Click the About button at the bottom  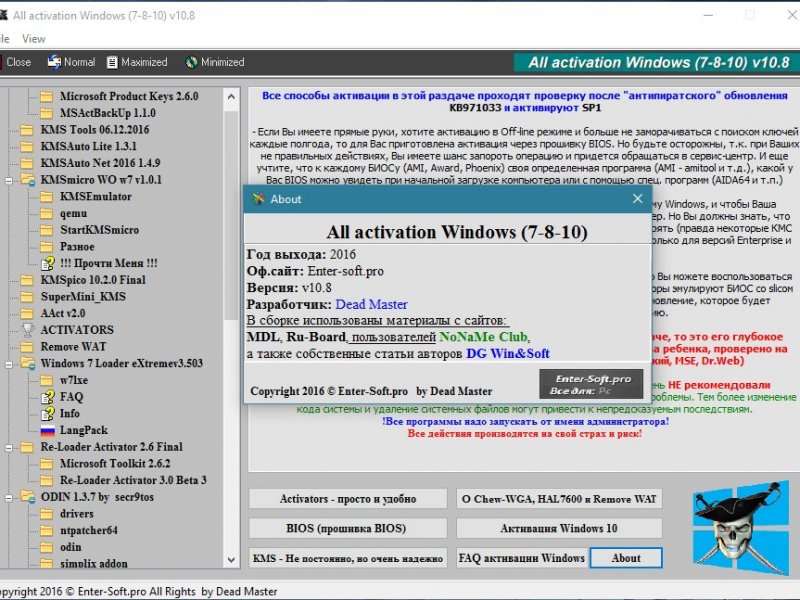pyautogui.click(x=626, y=558)
